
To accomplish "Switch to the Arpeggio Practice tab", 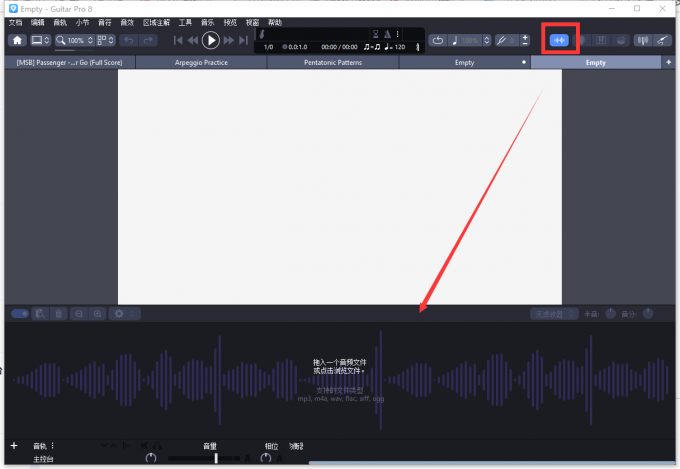I will (x=200, y=62).
